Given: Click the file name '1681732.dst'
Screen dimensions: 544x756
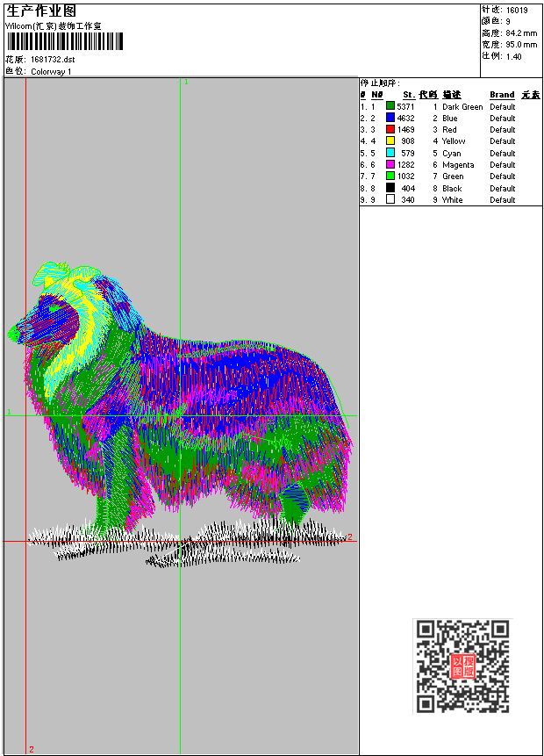Looking at the screenshot, I should pos(53,60).
